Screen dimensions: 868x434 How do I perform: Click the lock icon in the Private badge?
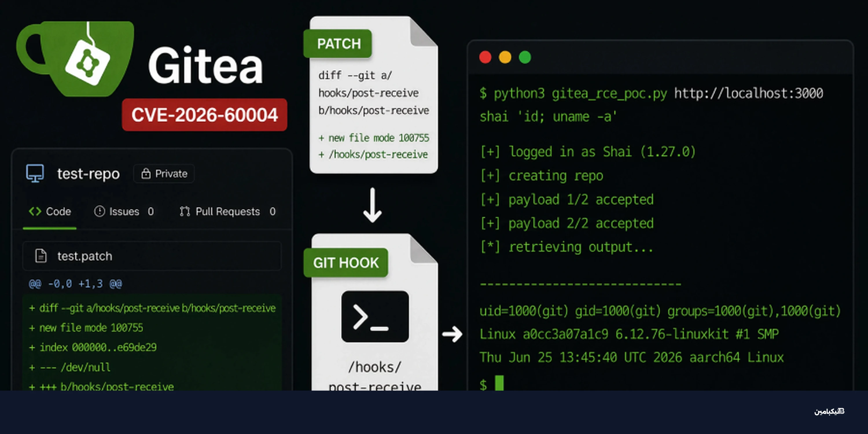point(146,174)
